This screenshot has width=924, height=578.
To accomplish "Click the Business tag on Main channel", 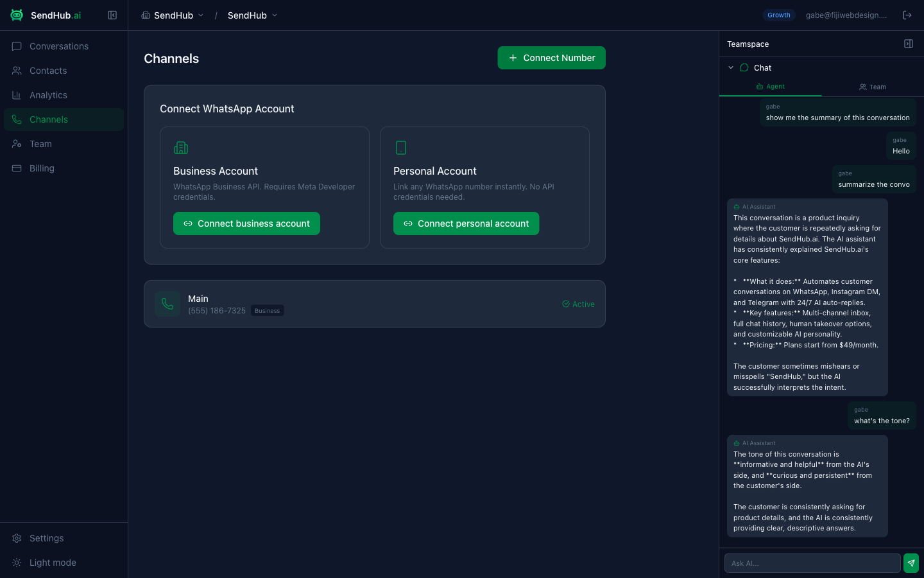I will point(267,311).
